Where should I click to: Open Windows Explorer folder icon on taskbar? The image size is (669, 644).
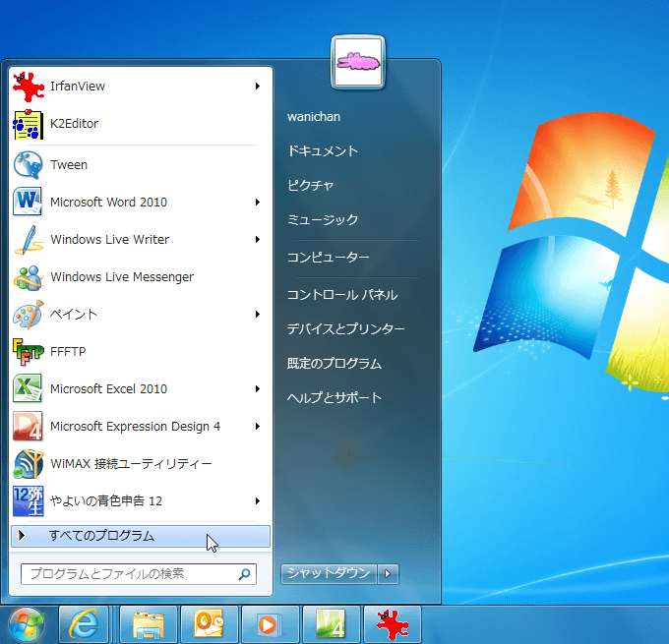click(149, 624)
